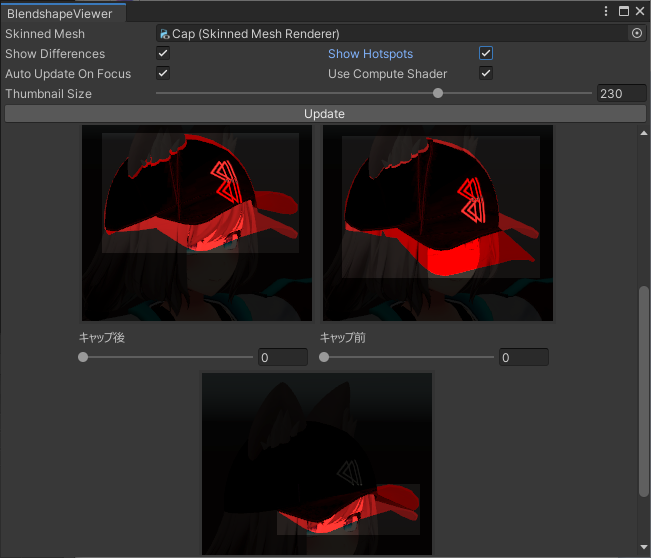Click the scroll down arrow
The image size is (651, 558).
(644, 547)
